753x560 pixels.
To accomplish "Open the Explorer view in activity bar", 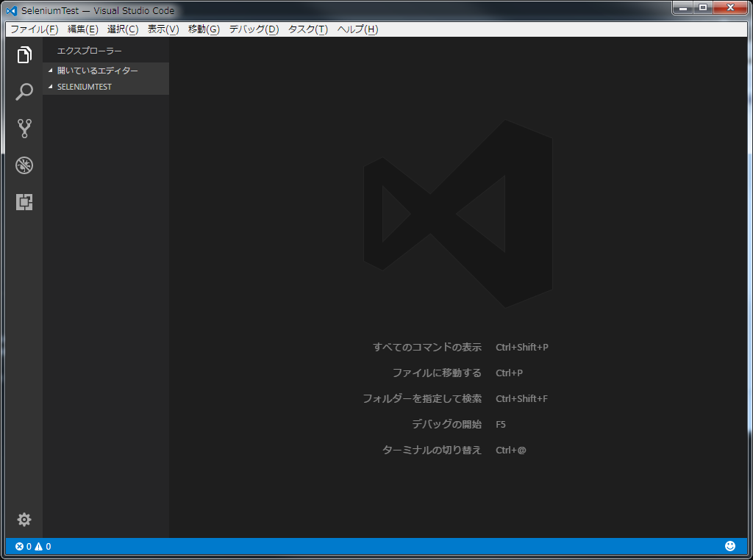I will (24, 54).
